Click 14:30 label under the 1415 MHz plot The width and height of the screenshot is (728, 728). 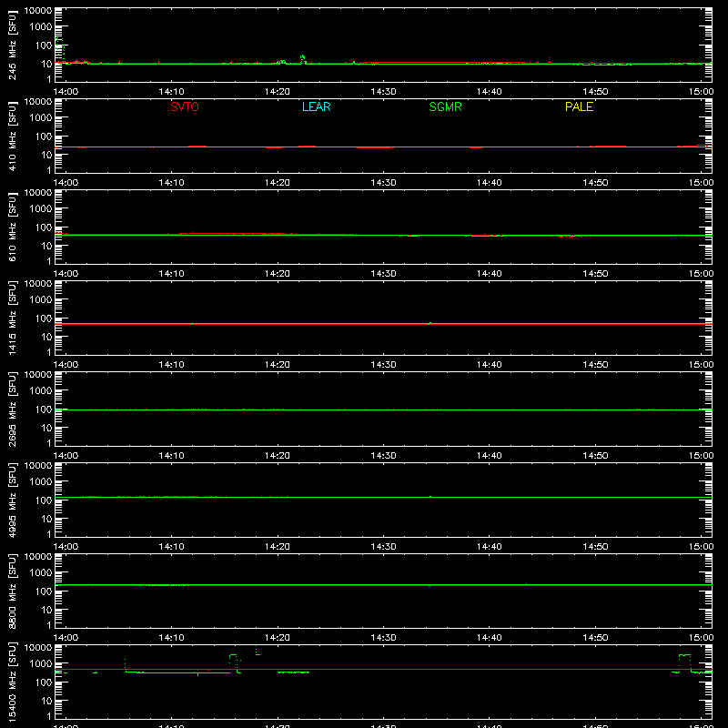coord(383,365)
